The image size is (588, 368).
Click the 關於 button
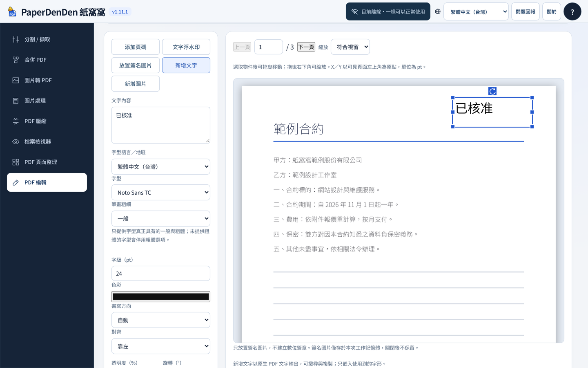[x=552, y=11]
